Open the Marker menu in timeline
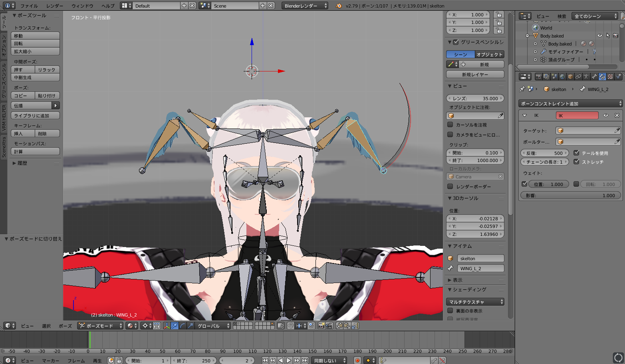 click(x=51, y=360)
